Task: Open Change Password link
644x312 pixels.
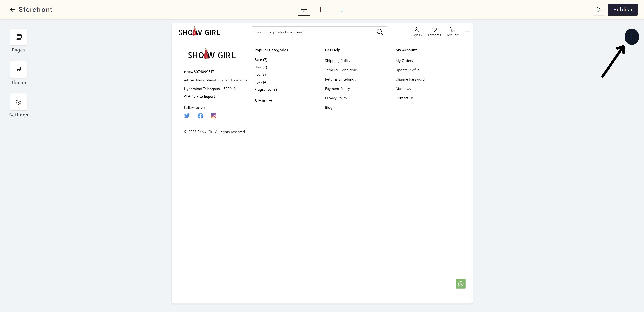Action: click(x=410, y=80)
